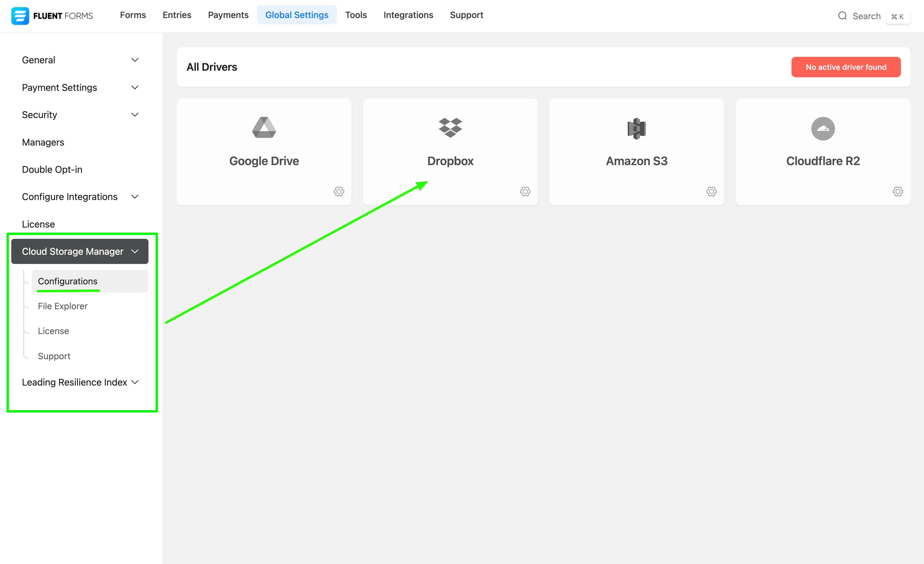Select the Cloudflare R2 driver icon
This screenshot has width=924, height=564.
[823, 129]
